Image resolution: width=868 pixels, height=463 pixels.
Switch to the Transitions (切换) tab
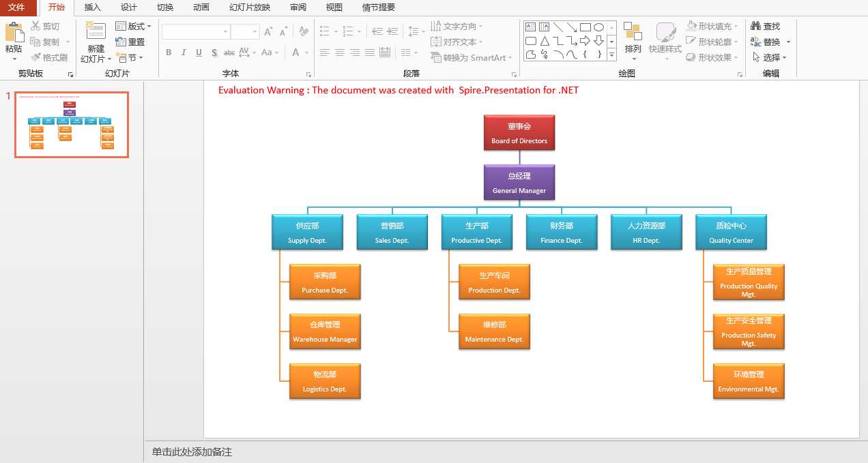164,8
